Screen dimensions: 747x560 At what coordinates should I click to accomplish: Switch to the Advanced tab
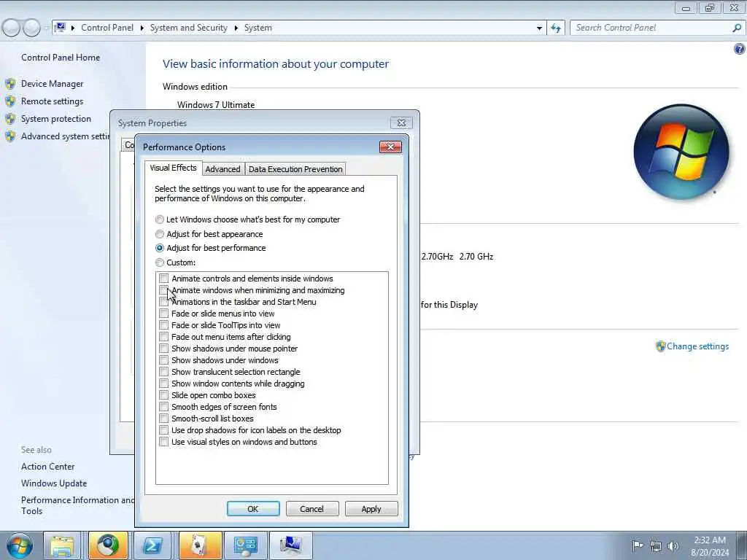coord(223,169)
